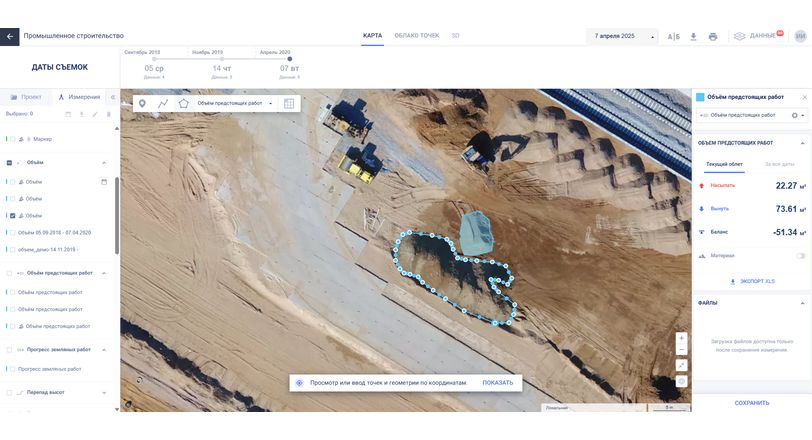Click the ЭКСПОРТ XLS button
The height and width of the screenshot is (440, 812).
pos(752,281)
